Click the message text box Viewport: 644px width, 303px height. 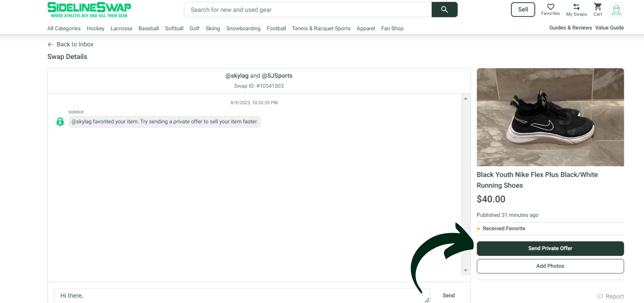click(x=242, y=295)
